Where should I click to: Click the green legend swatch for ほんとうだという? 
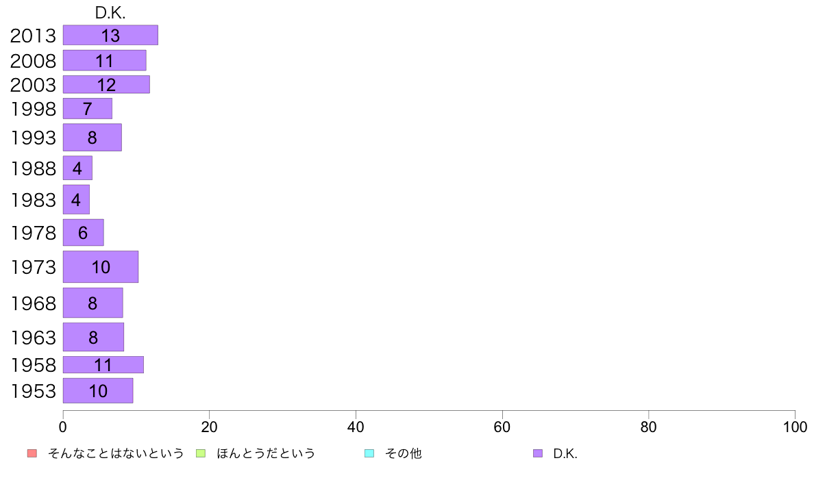201,453
